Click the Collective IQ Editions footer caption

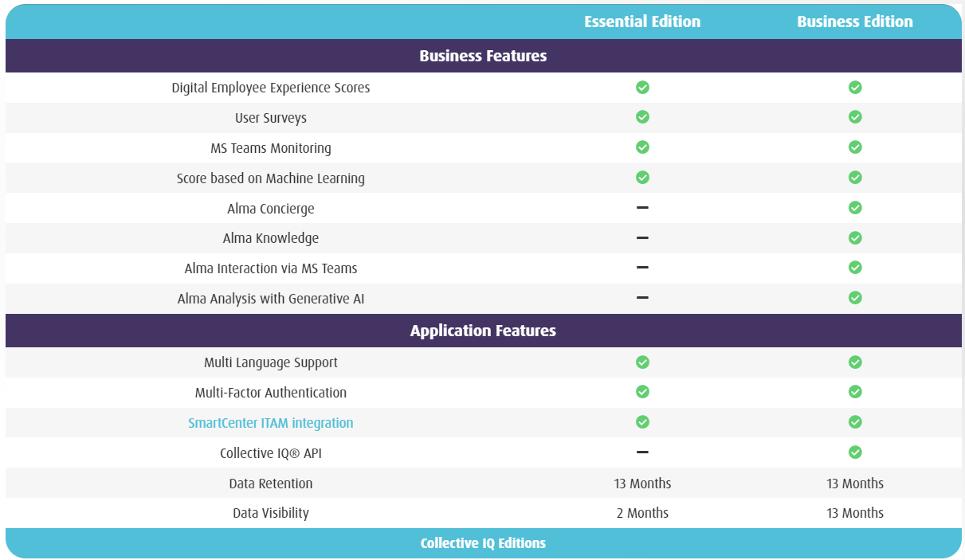pyautogui.click(x=483, y=543)
